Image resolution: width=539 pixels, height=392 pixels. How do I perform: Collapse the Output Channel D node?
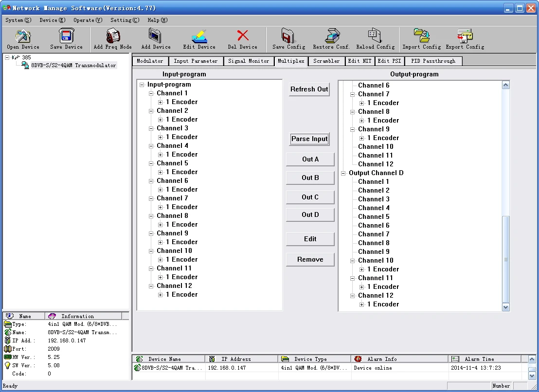[x=343, y=173]
